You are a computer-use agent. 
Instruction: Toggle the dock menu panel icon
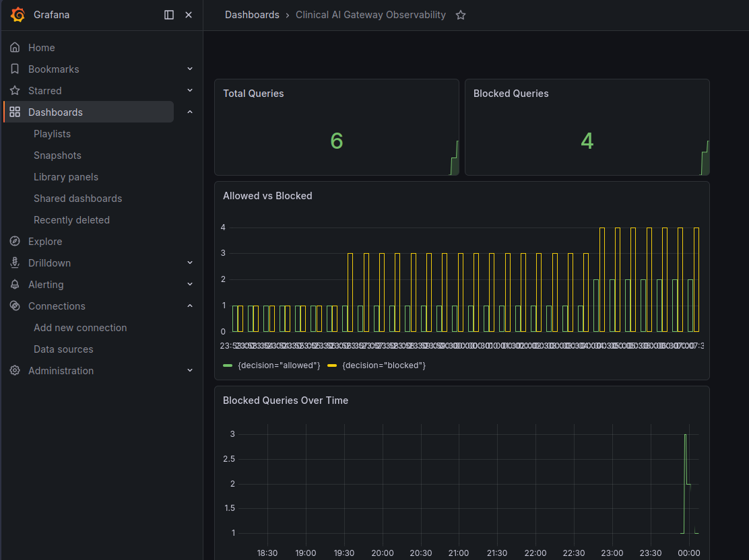[169, 15]
